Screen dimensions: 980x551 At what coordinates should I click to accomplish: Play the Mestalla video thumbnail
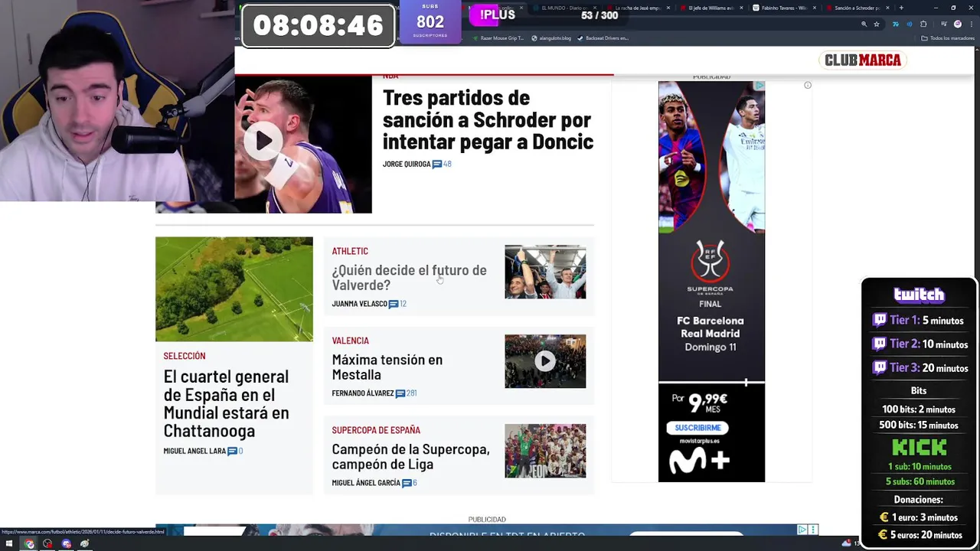point(545,361)
